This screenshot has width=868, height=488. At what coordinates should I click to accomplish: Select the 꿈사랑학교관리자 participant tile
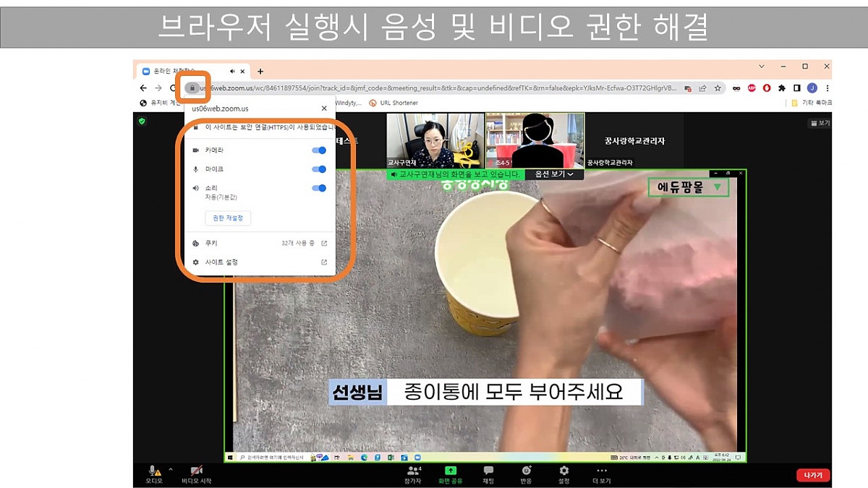[634, 141]
